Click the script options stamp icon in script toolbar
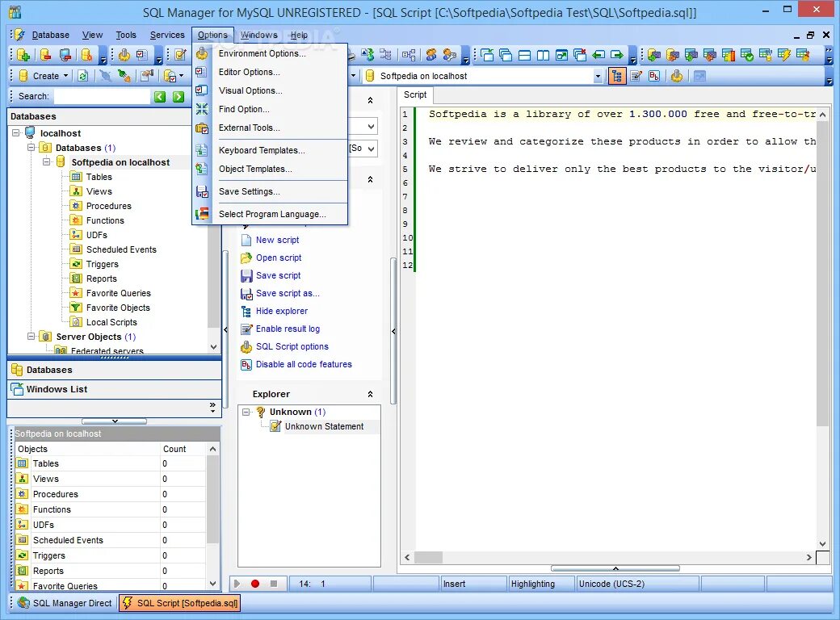Screen dimensions: 840x620 (x=677, y=77)
